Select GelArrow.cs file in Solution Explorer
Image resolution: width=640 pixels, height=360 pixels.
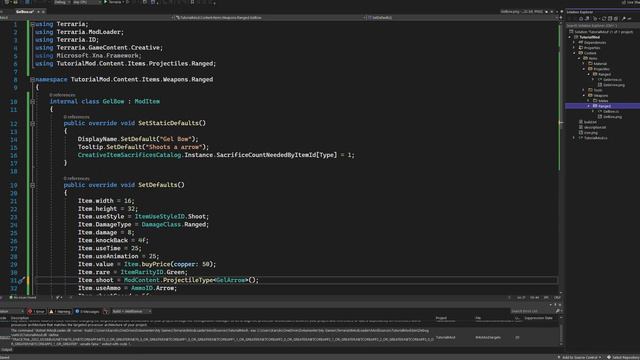610,80
